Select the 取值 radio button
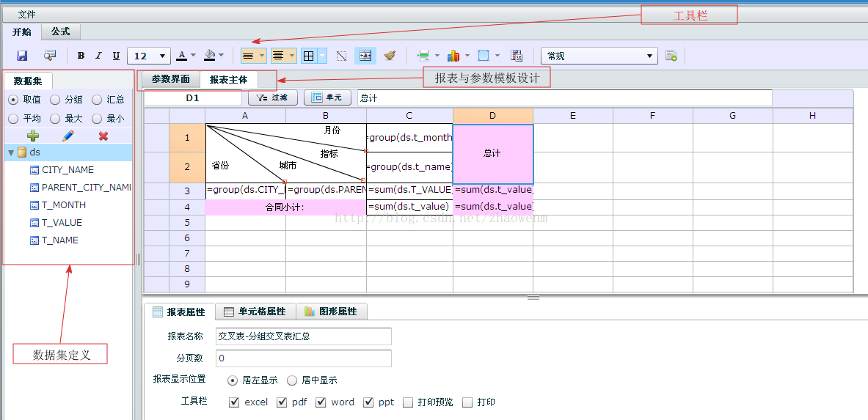Image resolution: width=868 pixels, height=420 pixels. coord(13,100)
